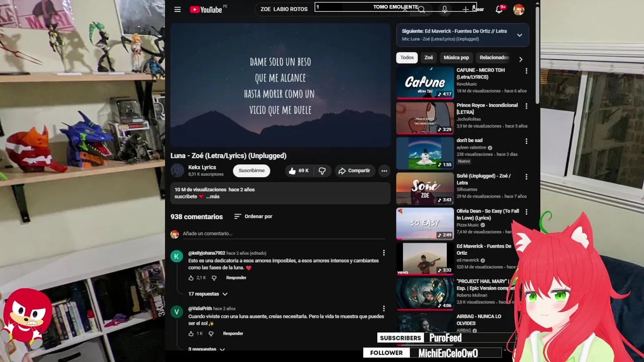Open the kellyjohana7902 comment options menu

(383, 253)
